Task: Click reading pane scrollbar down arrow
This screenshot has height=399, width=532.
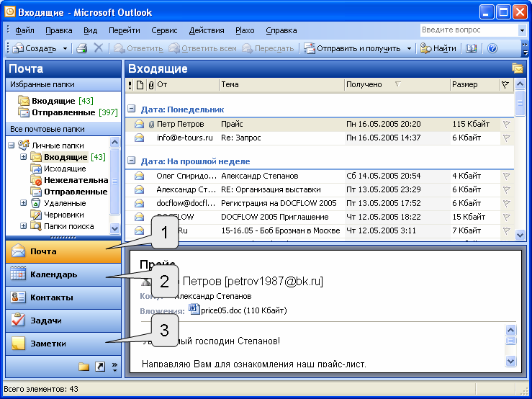Action: 510,361
